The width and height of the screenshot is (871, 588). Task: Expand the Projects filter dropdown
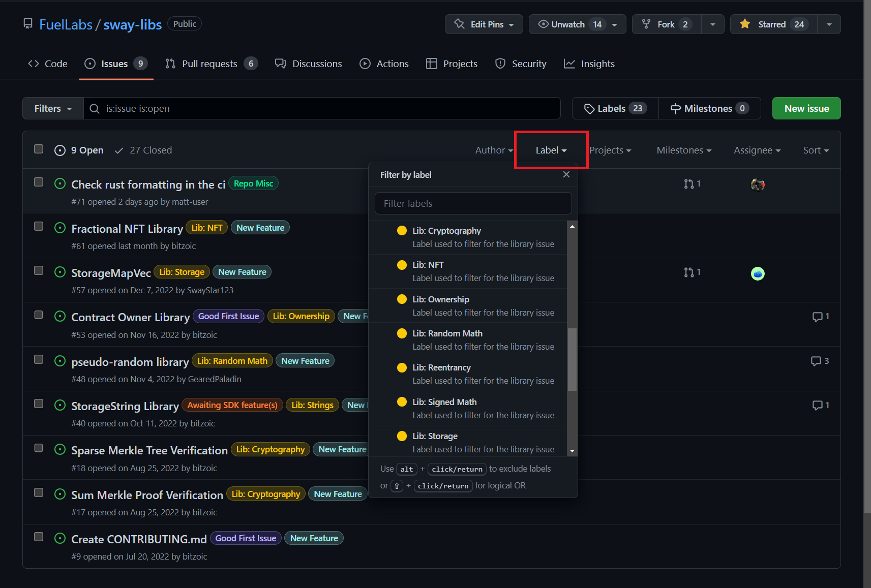pyautogui.click(x=610, y=150)
